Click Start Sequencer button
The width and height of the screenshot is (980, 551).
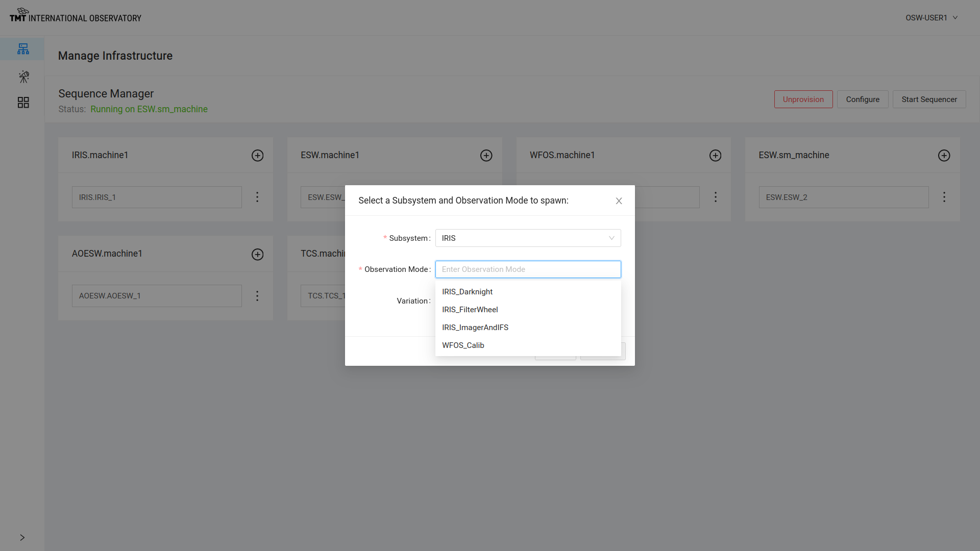(x=929, y=99)
